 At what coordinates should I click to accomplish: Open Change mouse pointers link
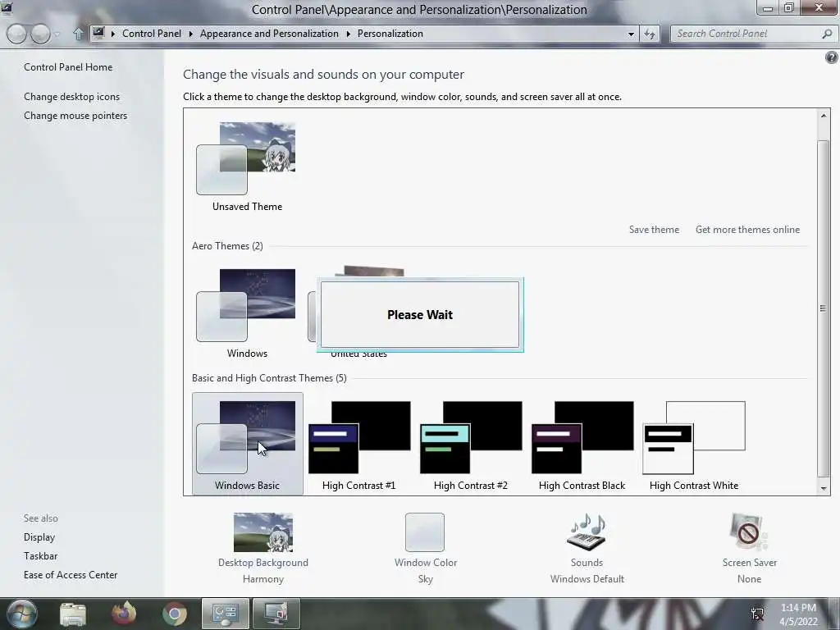(x=75, y=116)
